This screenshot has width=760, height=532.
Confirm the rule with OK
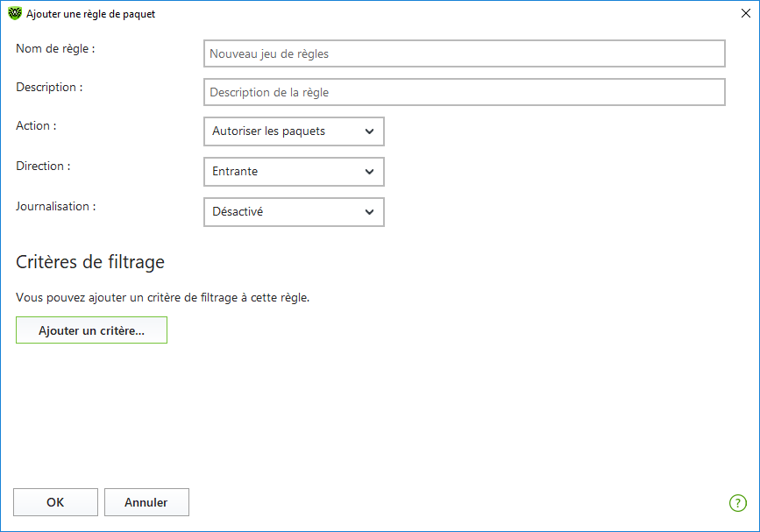click(x=55, y=502)
